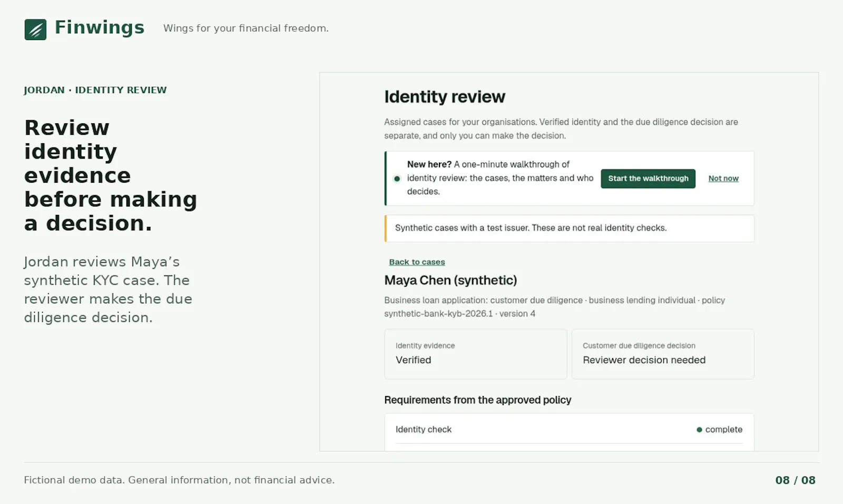Click the Review identity evidence headline
The width and height of the screenshot is (843, 504).
[x=111, y=175]
